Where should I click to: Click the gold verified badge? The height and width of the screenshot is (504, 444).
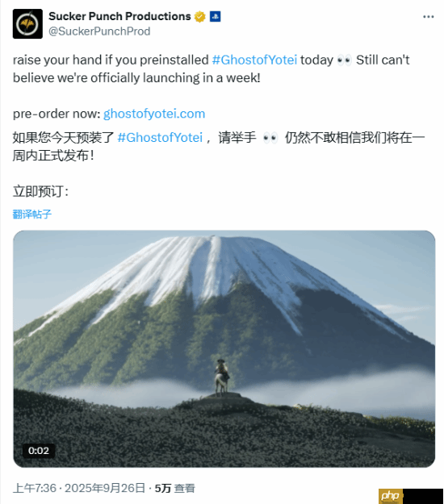pos(200,16)
